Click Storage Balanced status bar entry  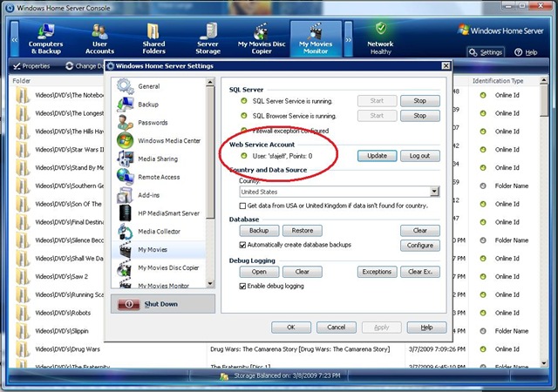point(281,375)
